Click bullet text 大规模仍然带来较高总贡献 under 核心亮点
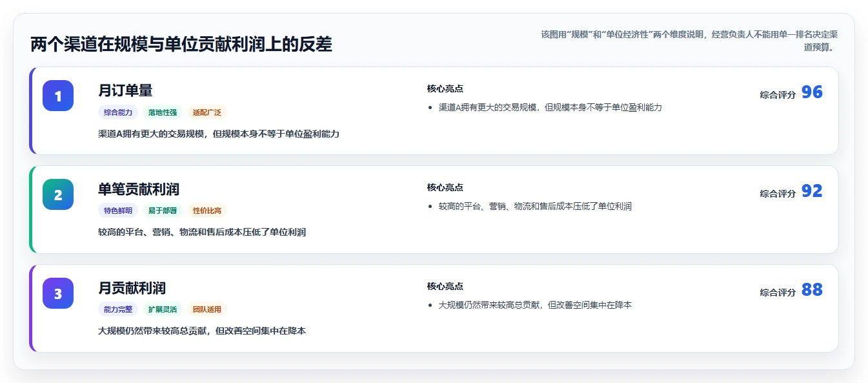The width and height of the screenshot is (868, 383). tap(535, 305)
